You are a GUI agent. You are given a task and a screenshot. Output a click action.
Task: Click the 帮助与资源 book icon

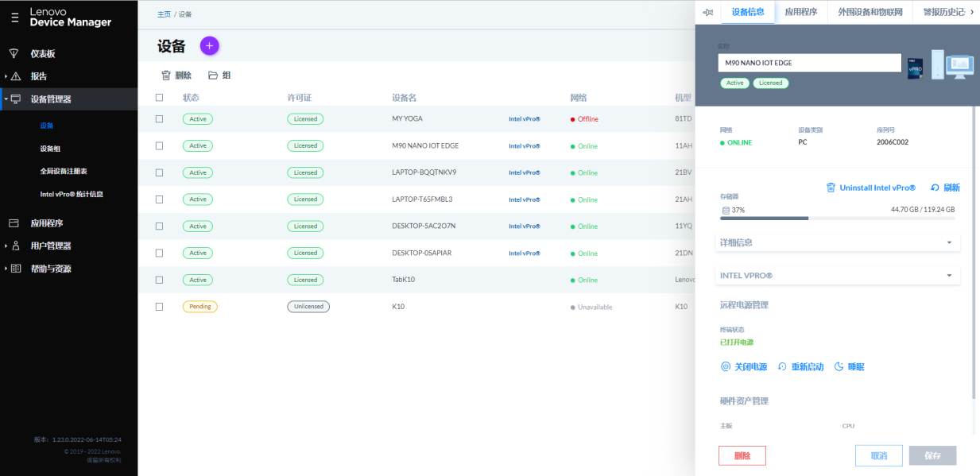point(15,269)
